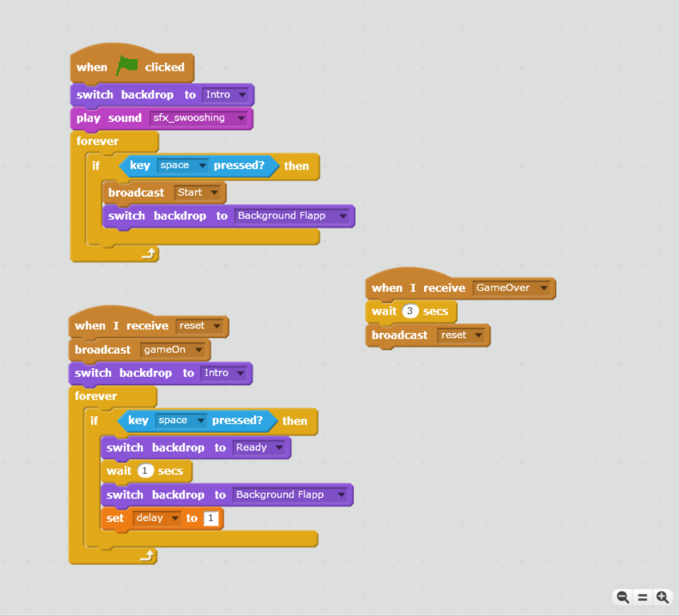679x616 pixels.
Task: Click the zoom in magnifier icon
Action: coord(663,597)
